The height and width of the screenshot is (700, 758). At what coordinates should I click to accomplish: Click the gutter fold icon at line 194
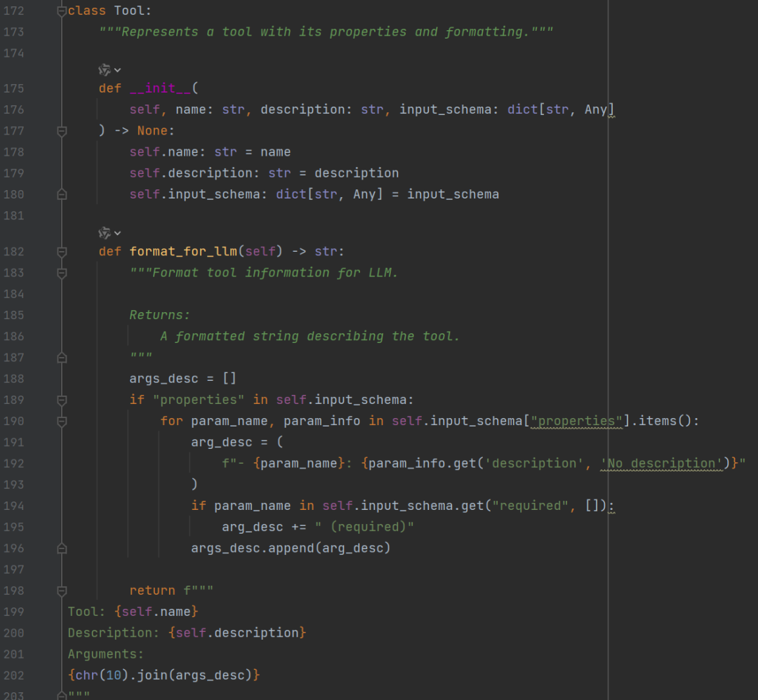61,506
